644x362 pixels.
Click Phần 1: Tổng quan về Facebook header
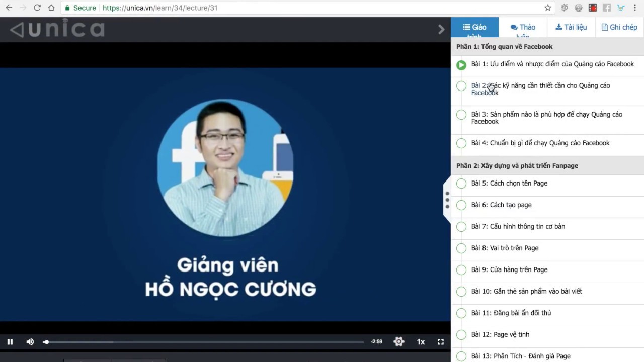click(547, 46)
